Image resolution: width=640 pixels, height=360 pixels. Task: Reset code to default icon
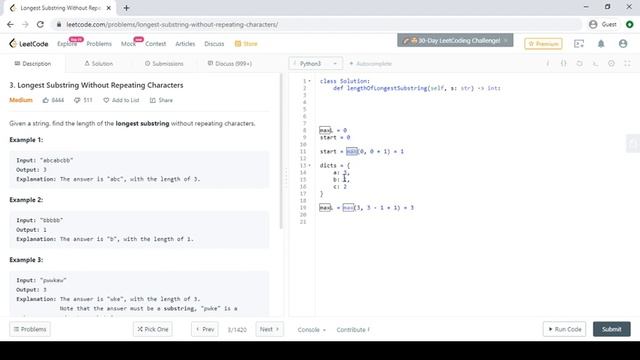580,64
